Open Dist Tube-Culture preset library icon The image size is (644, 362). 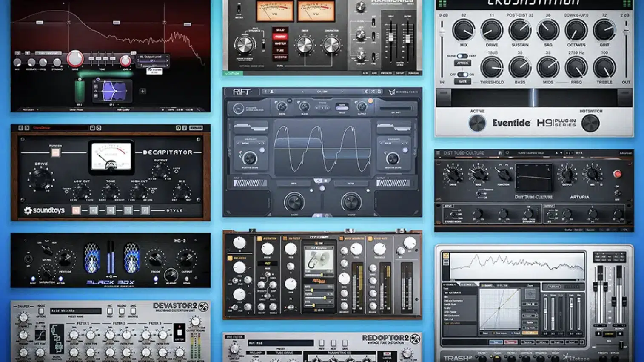click(500, 153)
